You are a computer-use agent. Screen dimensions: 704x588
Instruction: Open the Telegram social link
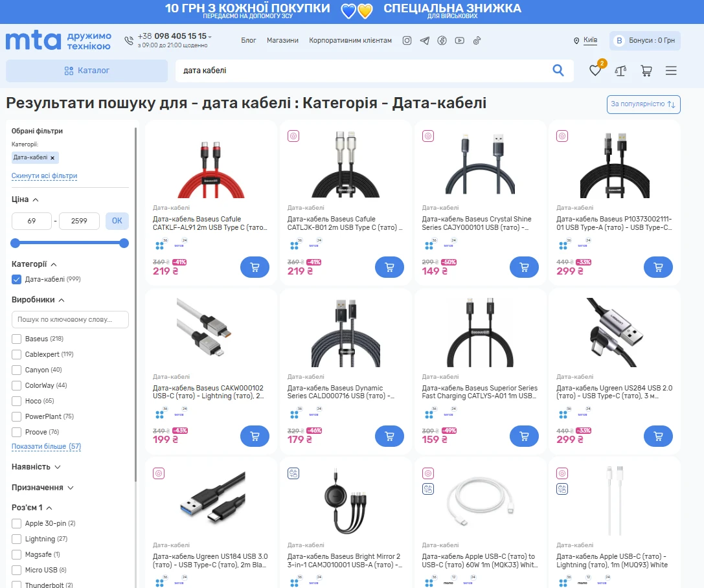tap(424, 40)
